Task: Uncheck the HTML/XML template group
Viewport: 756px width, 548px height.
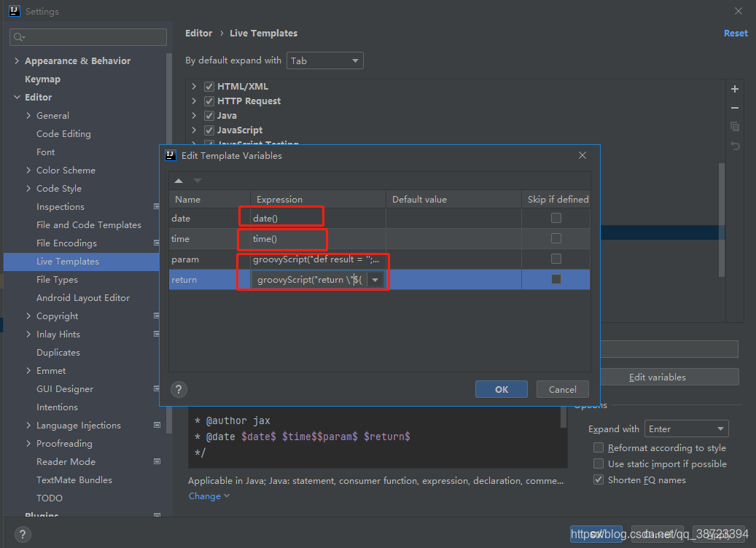Action: 209,87
